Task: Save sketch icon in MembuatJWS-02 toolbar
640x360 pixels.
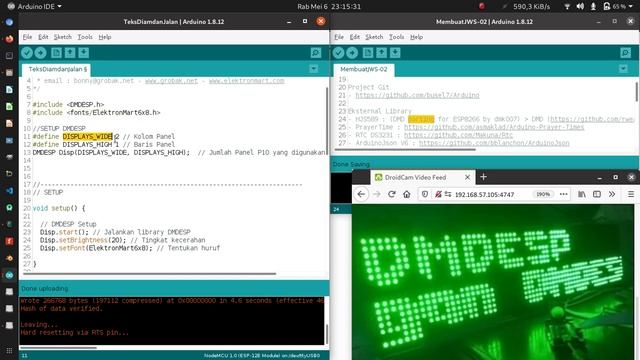Action: pyautogui.click(x=395, y=53)
